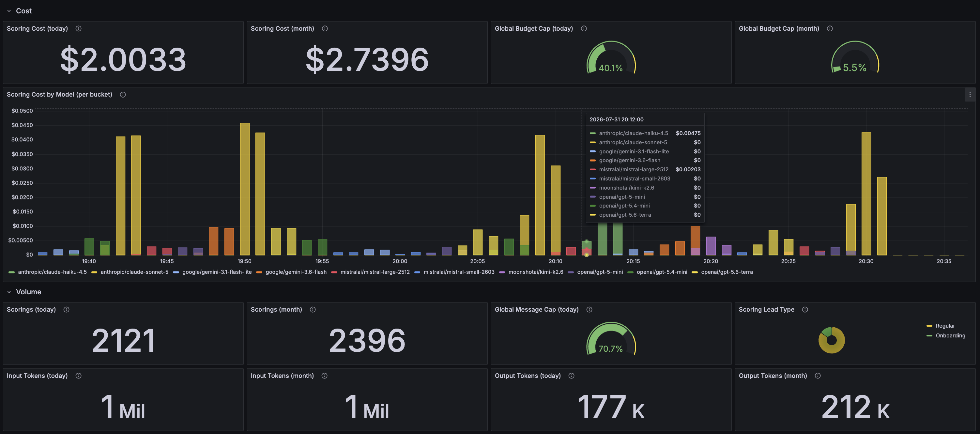
Task: Open Scoring Lead Type panel title
Action: pyautogui.click(x=766, y=310)
